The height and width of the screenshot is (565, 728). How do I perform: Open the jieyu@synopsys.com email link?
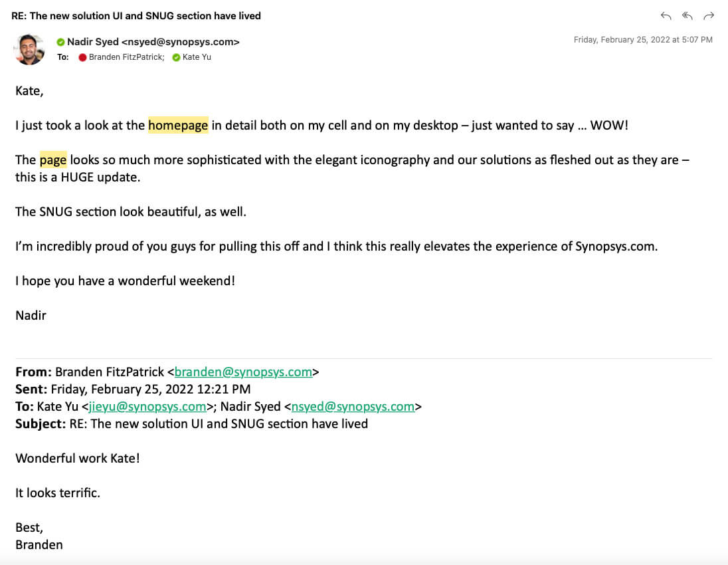(147, 406)
